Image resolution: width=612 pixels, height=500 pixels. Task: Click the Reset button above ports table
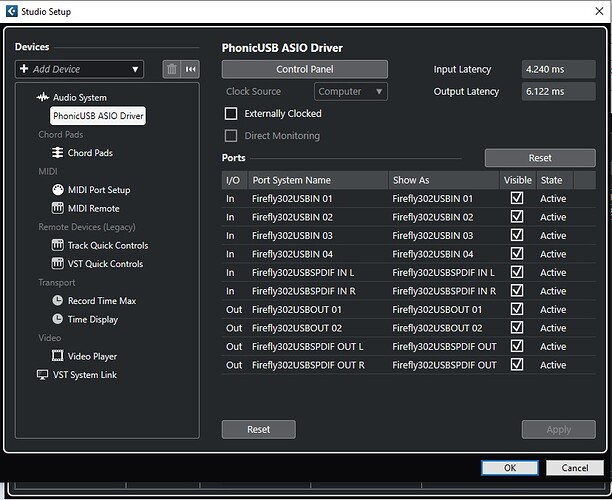pyautogui.click(x=540, y=158)
